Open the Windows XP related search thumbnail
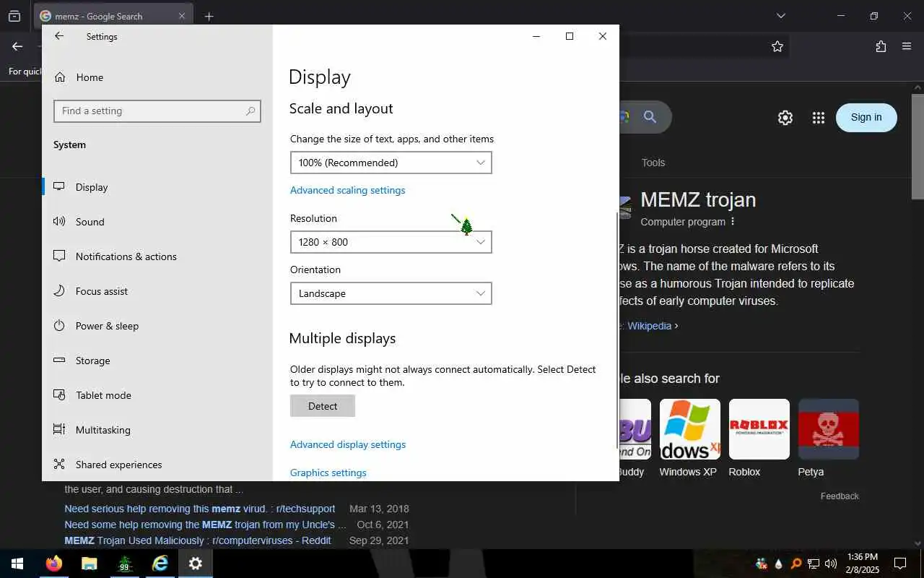 [690, 429]
